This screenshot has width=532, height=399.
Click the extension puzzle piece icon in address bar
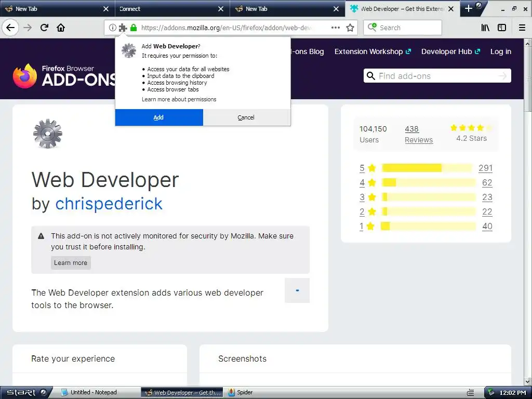click(x=123, y=28)
